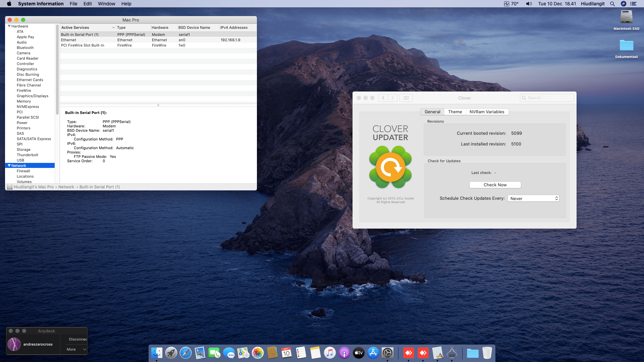Viewport: 644px width, 362px height.
Task: Open App Store icon in dock
Action: click(373, 353)
